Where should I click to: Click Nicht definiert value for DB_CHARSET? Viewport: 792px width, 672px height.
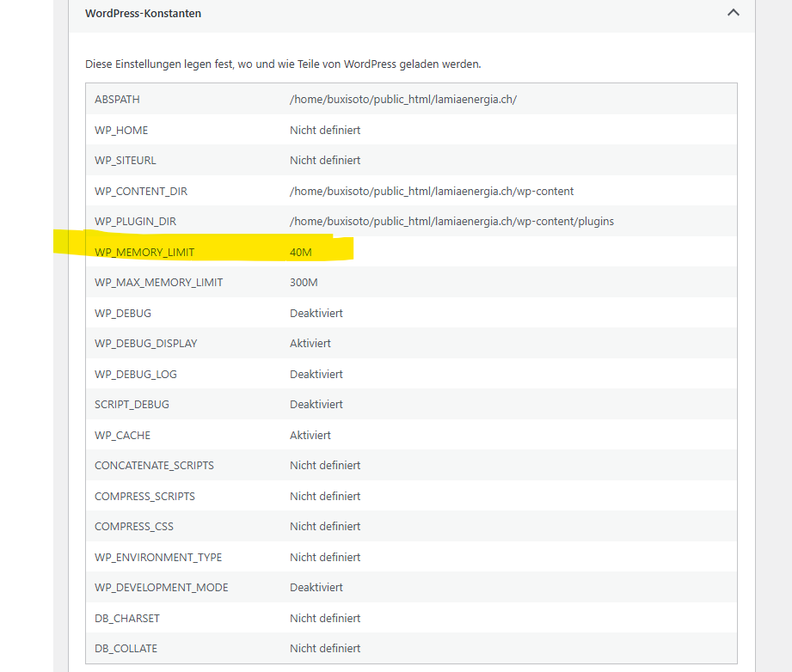[x=325, y=619]
